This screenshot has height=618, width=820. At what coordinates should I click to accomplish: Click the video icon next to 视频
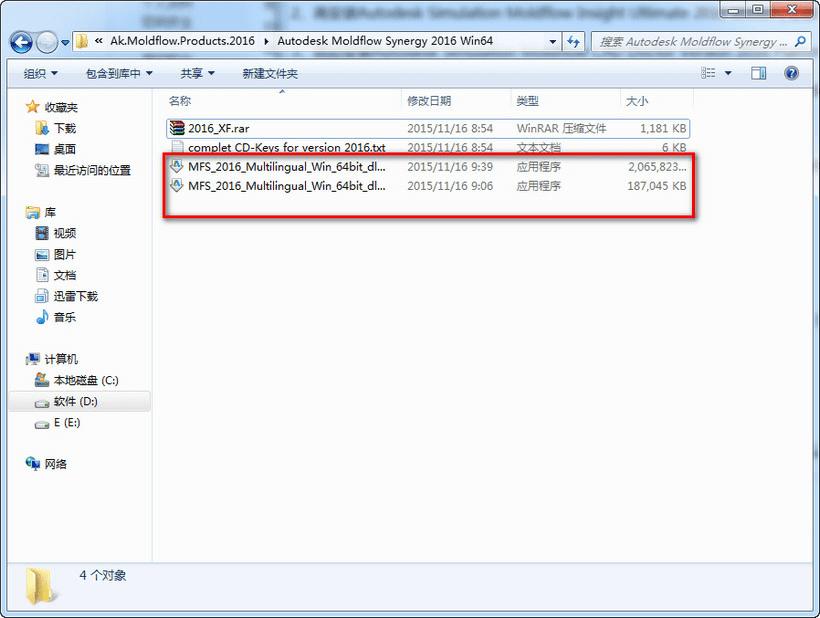click(x=42, y=233)
